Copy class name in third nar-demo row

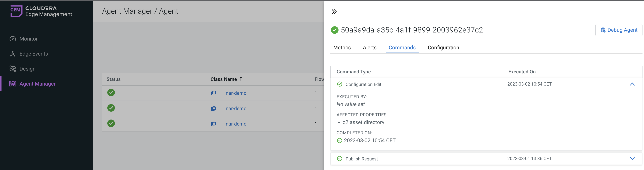click(214, 124)
